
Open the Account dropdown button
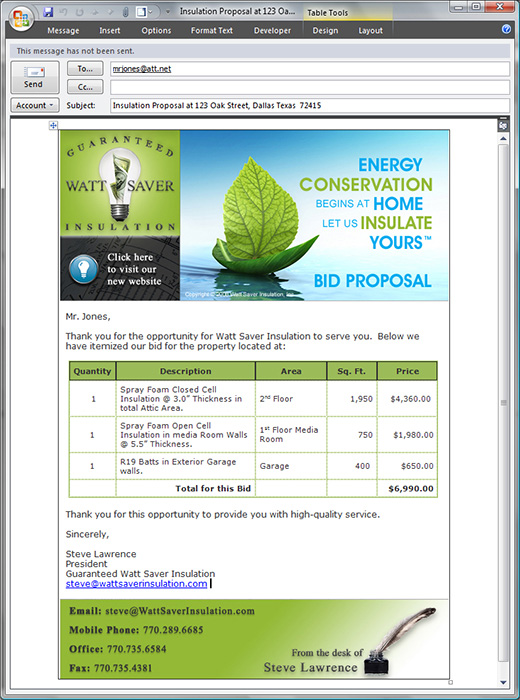click(35, 105)
